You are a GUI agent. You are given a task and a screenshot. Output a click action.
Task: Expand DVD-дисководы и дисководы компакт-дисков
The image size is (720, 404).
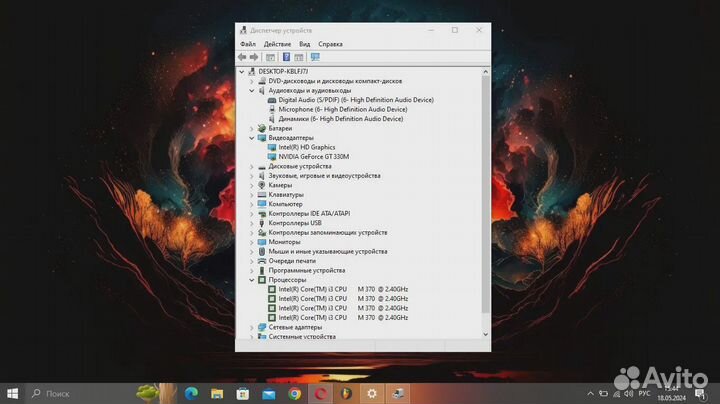pyautogui.click(x=252, y=81)
